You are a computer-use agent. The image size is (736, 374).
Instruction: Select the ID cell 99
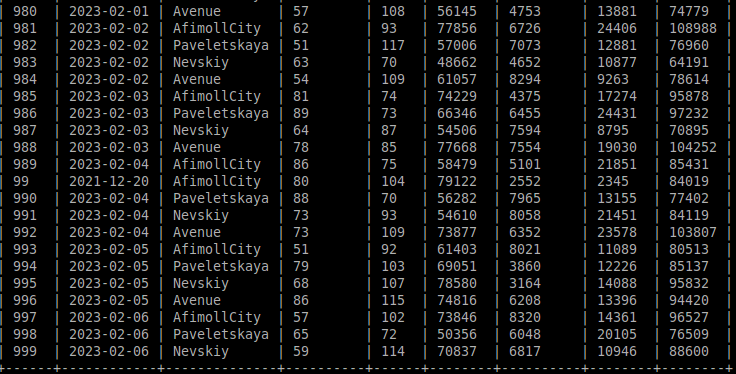pyautogui.click(x=21, y=181)
